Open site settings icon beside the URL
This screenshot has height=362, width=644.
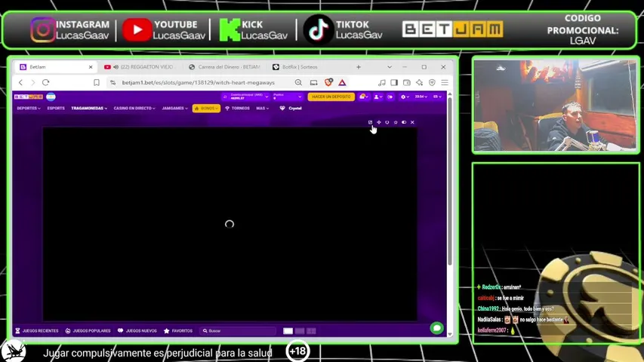point(113,82)
